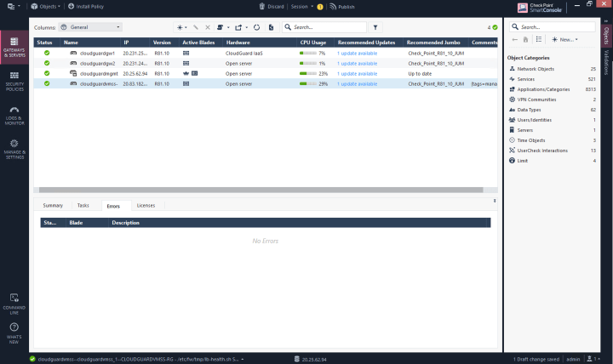The height and width of the screenshot is (364, 613).
Task: Sort by the CPU Usage column header
Action: pyautogui.click(x=312, y=43)
